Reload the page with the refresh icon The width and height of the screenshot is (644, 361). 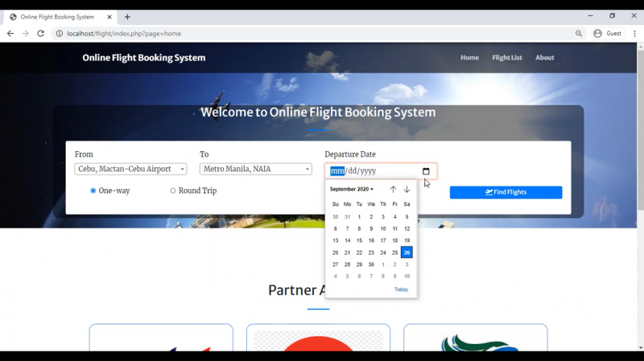(40, 34)
